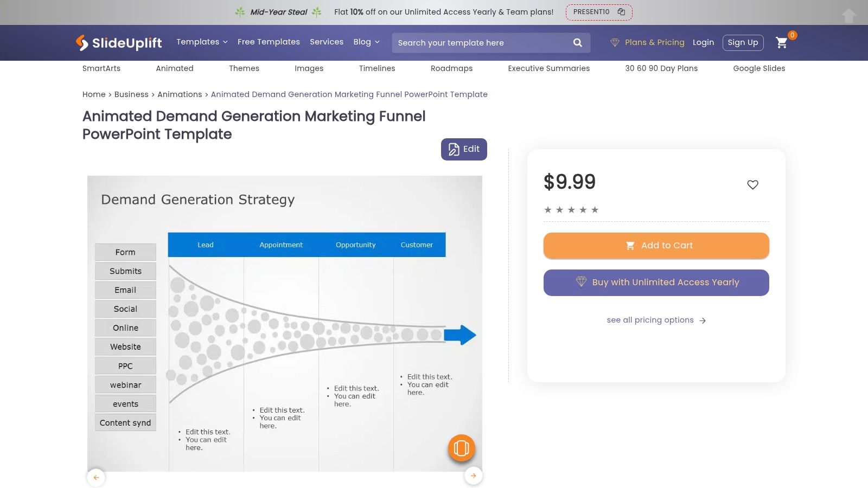Expand the Templates dropdown menu
Viewport: 868px width, 488px height.
tap(202, 42)
